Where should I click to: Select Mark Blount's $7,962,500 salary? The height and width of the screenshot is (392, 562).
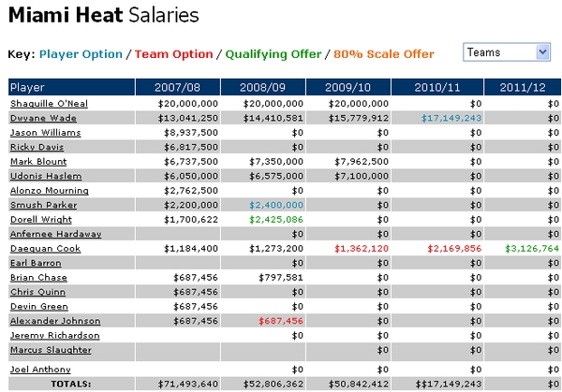362,162
